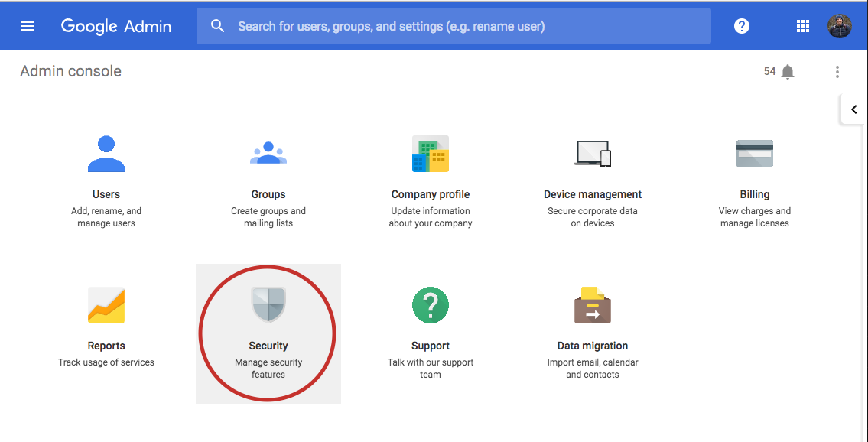Click the Users person icon
The image size is (868, 442).
(106, 154)
